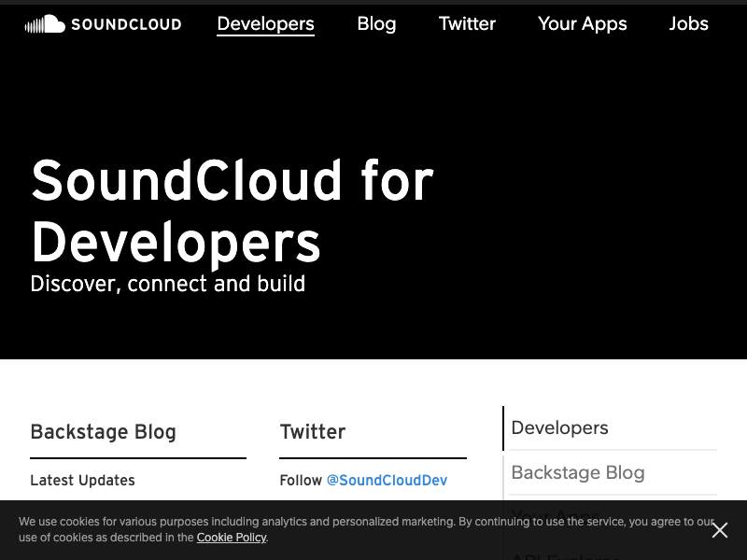Open the Jobs nav link
747x560 pixels.
pos(688,24)
